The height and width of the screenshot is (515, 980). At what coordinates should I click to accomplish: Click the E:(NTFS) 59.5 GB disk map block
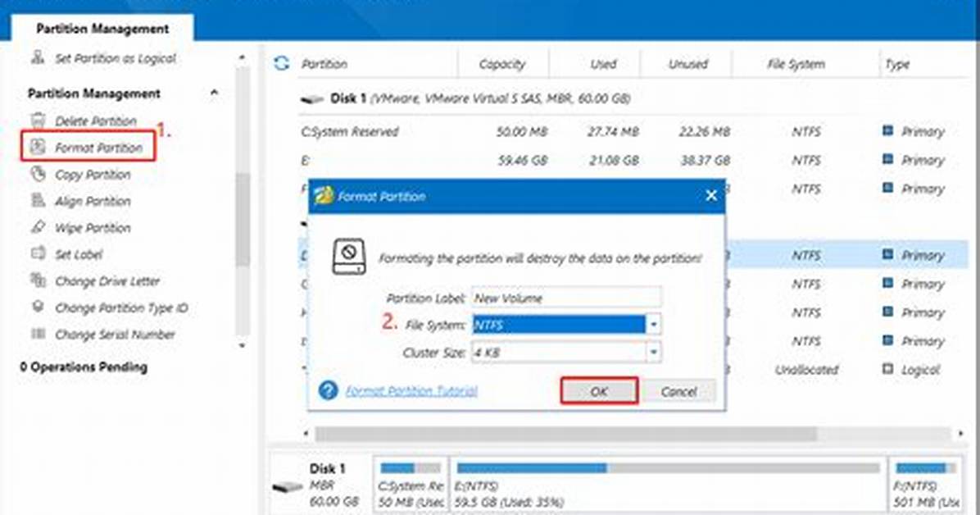pos(668,485)
